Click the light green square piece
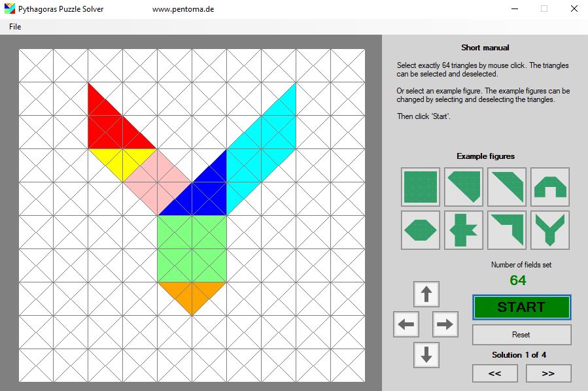588x391 pixels. [192, 249]
